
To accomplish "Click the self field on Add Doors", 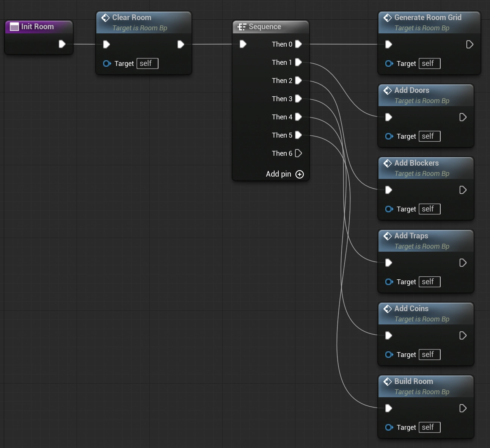I will [x=429, y=136].
